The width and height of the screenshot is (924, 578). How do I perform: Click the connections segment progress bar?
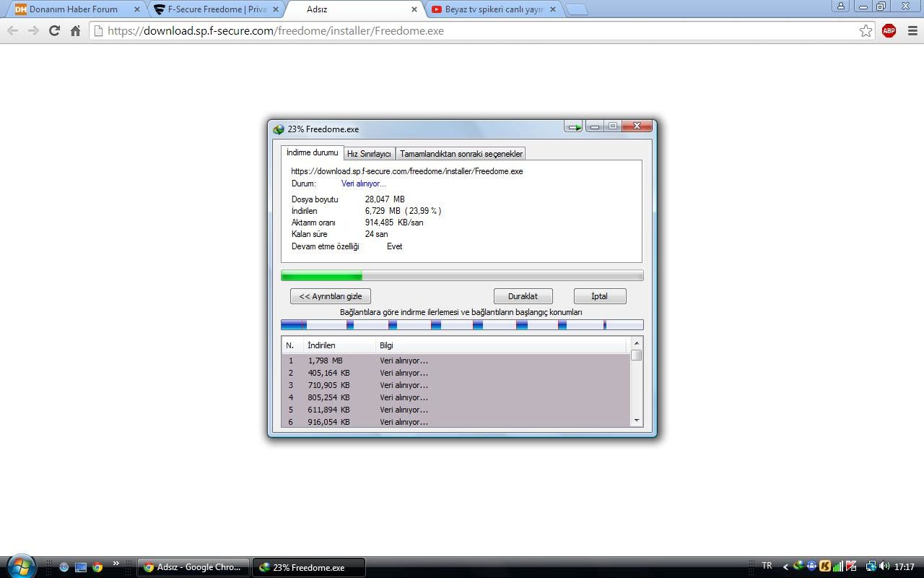[x=462, y=325]
